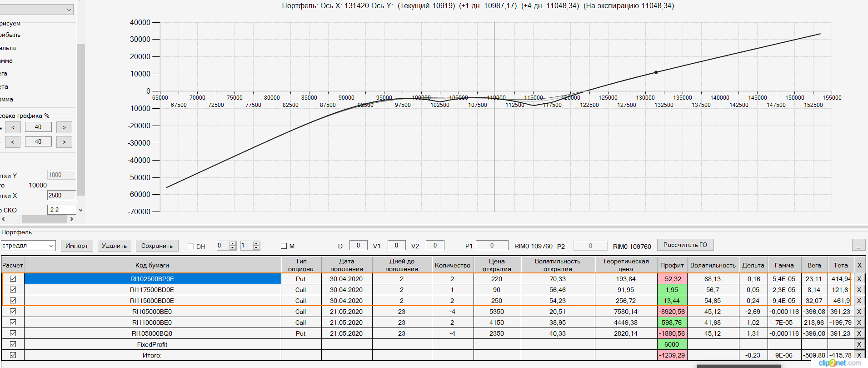Screen dimensions: 868x368
Task: Click the "<" button in the upper chart scale row
Action: (13, 127)
